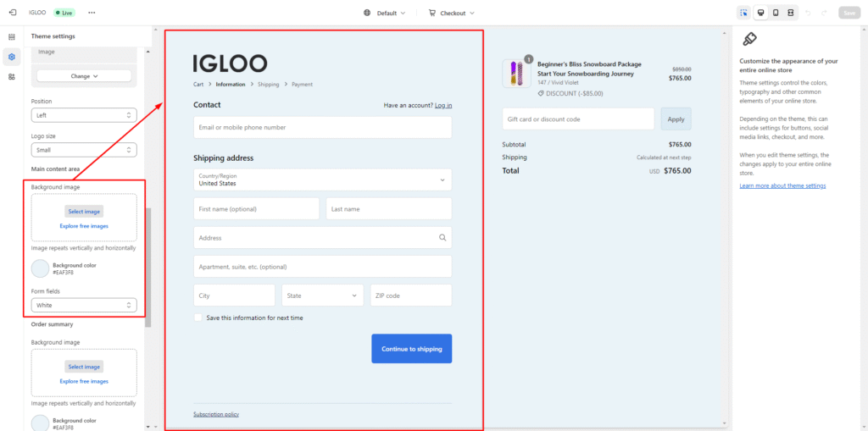The height and width of the screenshot is (431, 868).
Task: Switch to fullscreen preview icon
Action: point(790,13)
